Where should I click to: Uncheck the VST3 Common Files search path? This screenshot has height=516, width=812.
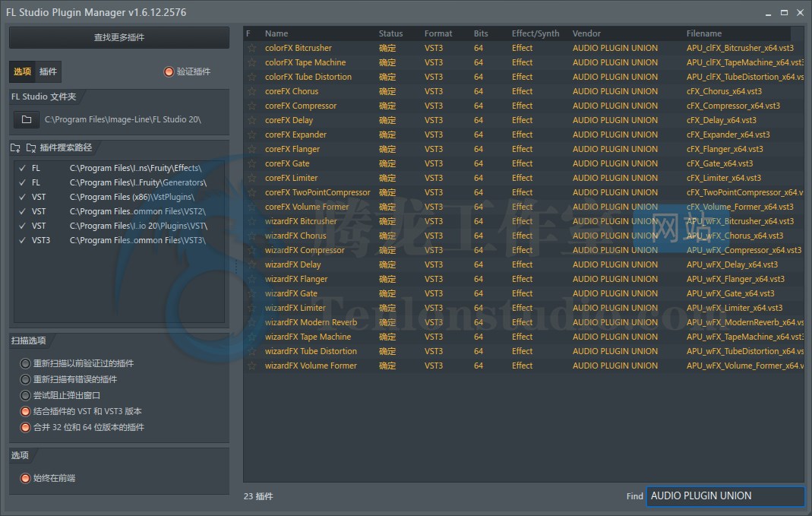22,240
